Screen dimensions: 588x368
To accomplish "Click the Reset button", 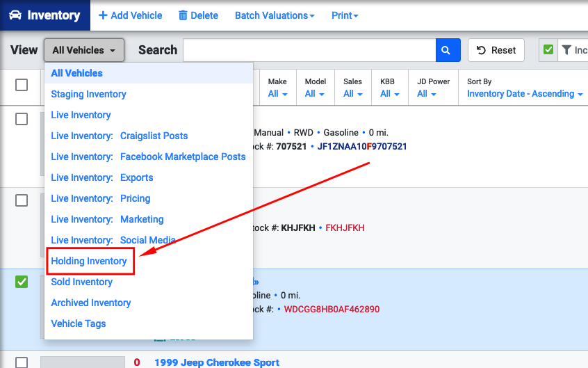I will pos(496,50).
